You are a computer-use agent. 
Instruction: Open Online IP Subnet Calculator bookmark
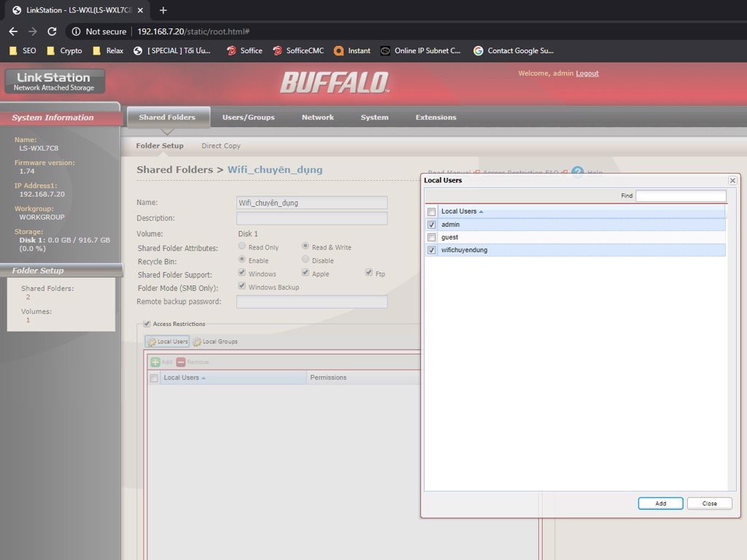click(x=421, y=50)
